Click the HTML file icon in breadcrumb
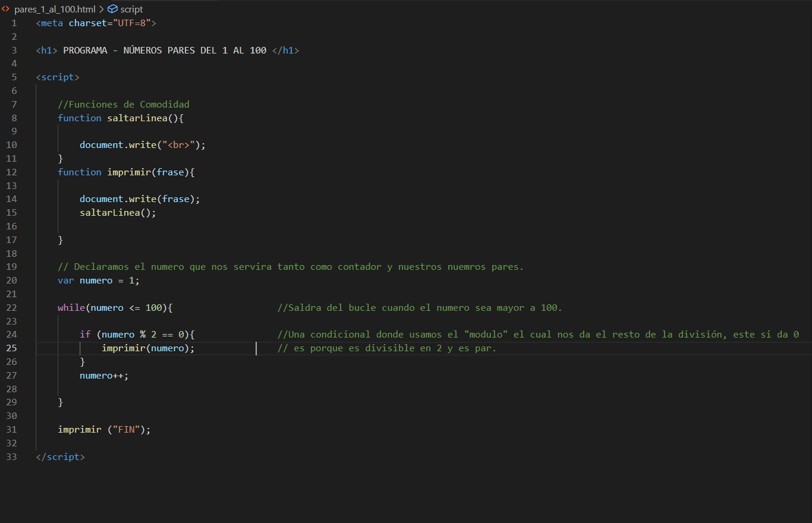812x523 pixels. (6, 10)
